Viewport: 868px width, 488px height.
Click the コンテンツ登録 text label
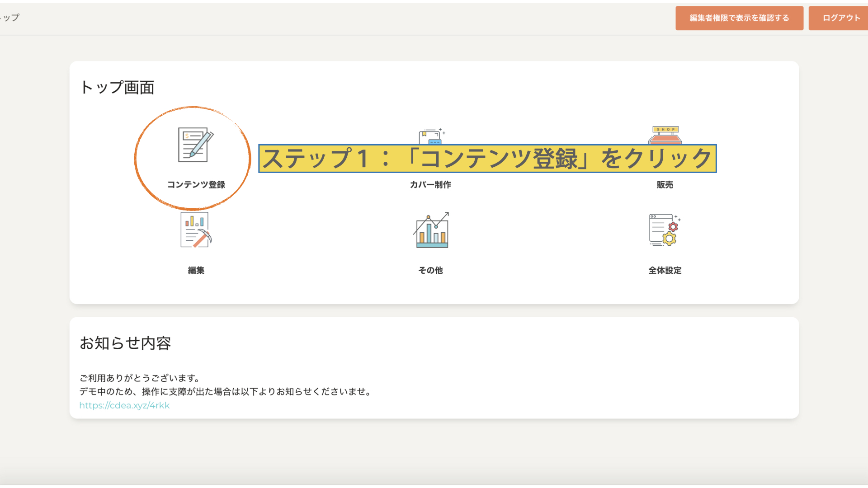coord(196,184)
